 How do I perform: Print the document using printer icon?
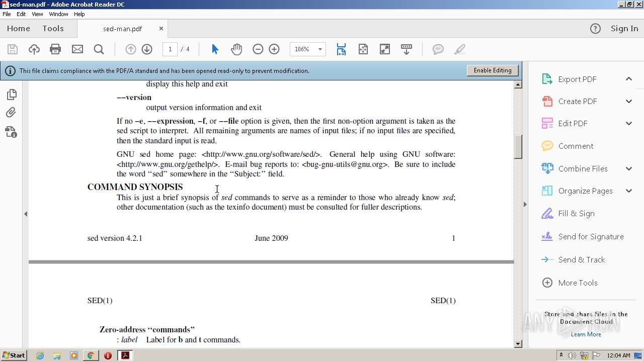55,49
